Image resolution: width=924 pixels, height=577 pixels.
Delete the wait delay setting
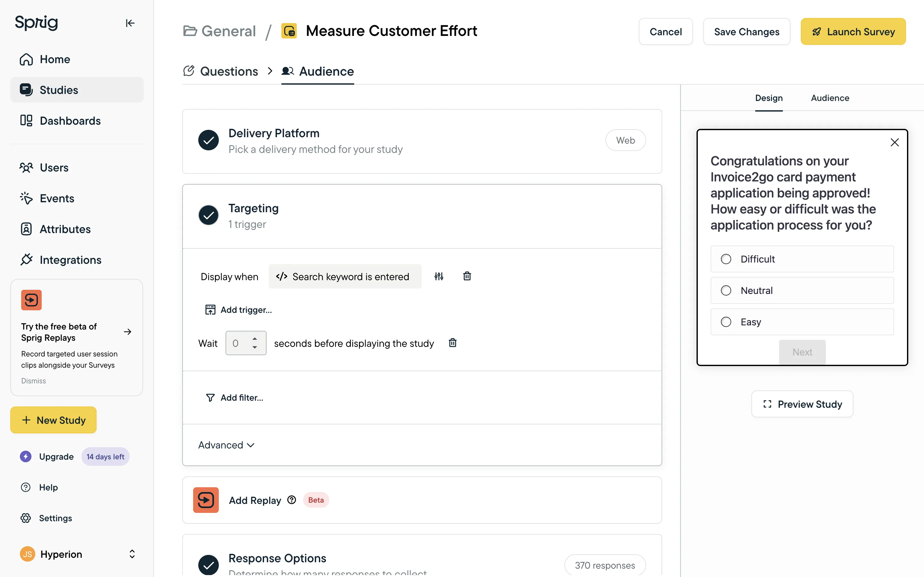click(x=452, y=343)
